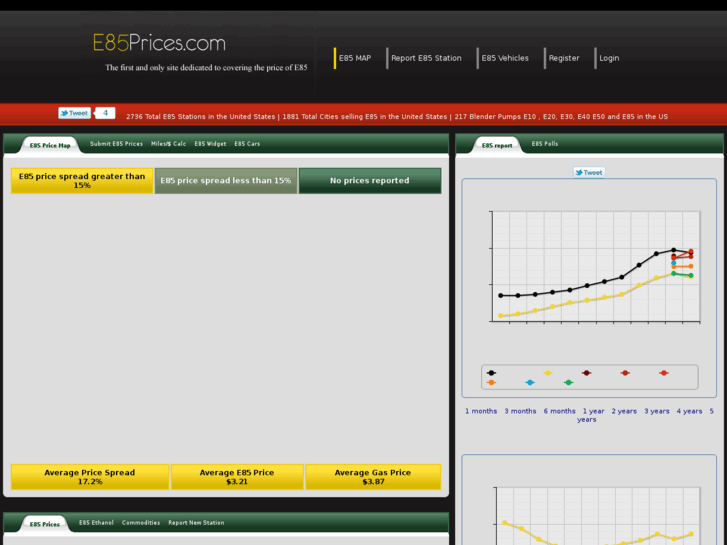Click the Average Price Spread 17.2% box

coord(90,477)
